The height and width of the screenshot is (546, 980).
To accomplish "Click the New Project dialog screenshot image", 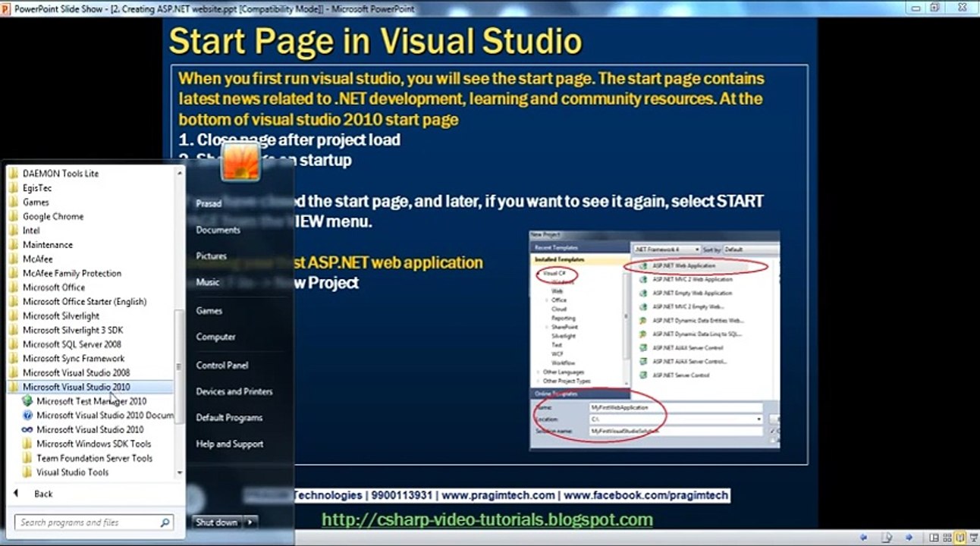I will tap(655, 340).
